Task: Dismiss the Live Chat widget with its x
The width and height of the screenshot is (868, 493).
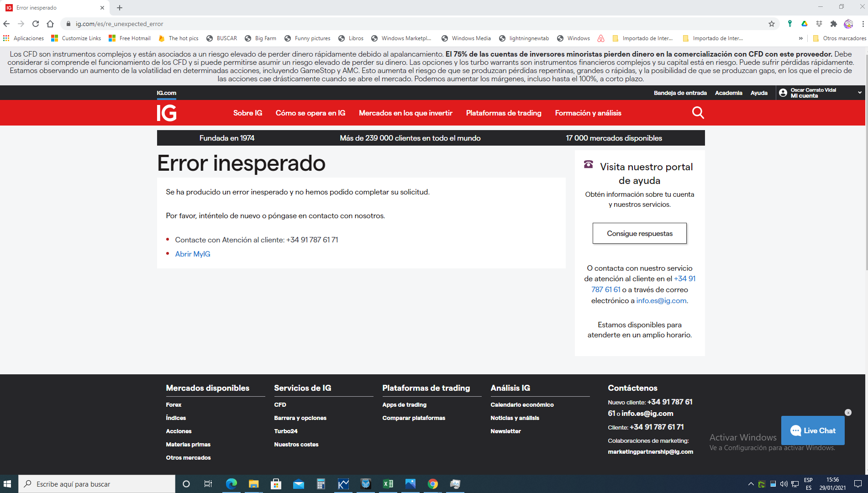Action: coord(848,413)
